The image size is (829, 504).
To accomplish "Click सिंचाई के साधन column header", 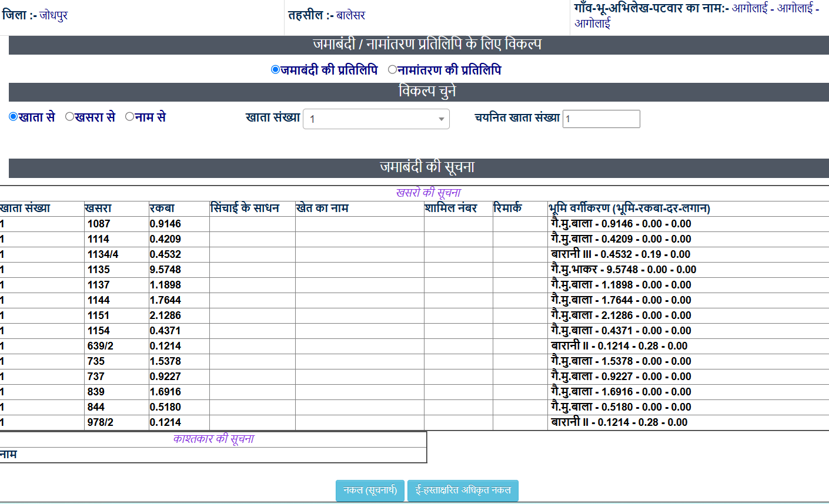I will click(x=245, y=209).
